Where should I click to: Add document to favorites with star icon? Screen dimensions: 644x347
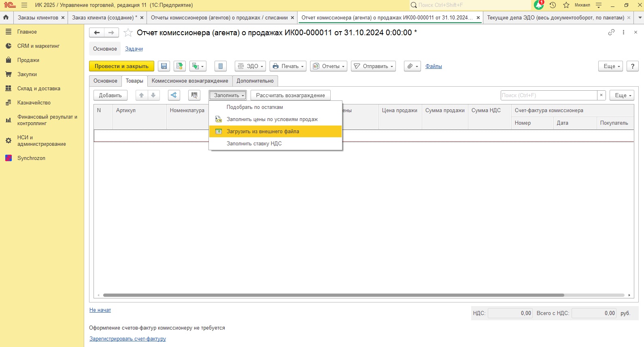coord(128,33)
